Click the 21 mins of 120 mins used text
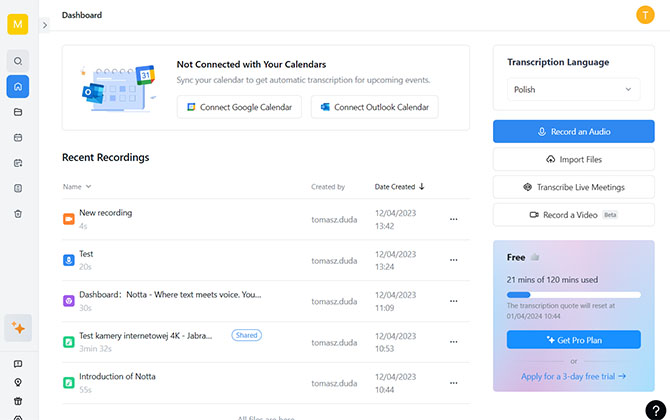Viewport: 670px width, 420px height. [552, 280]
